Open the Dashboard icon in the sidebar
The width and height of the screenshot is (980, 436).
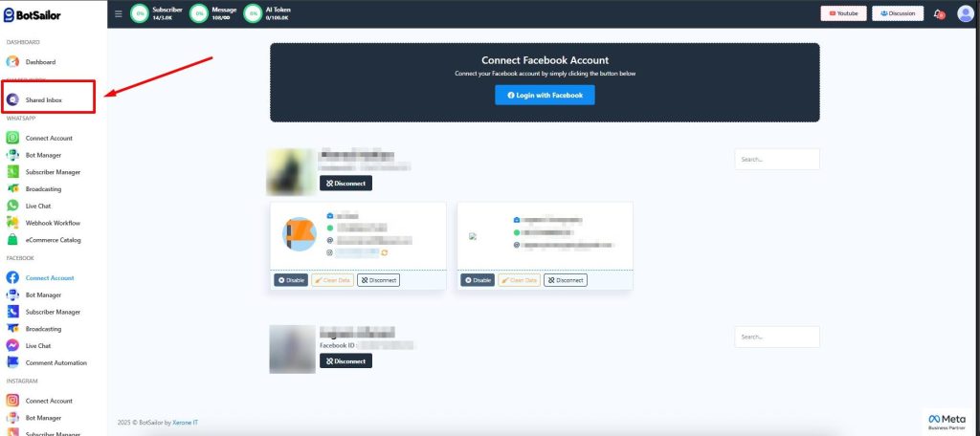click(x=12, y=62)
